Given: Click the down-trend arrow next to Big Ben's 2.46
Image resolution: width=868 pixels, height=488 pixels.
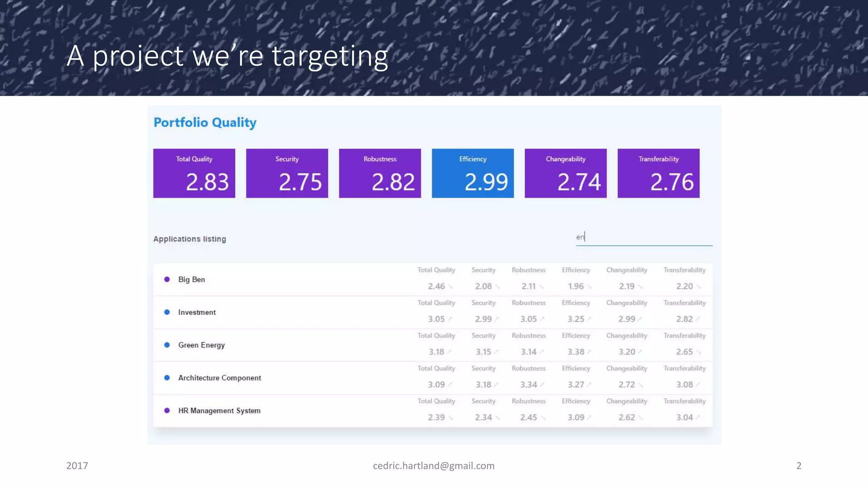Looking at the screenshot, I should 451,287.
